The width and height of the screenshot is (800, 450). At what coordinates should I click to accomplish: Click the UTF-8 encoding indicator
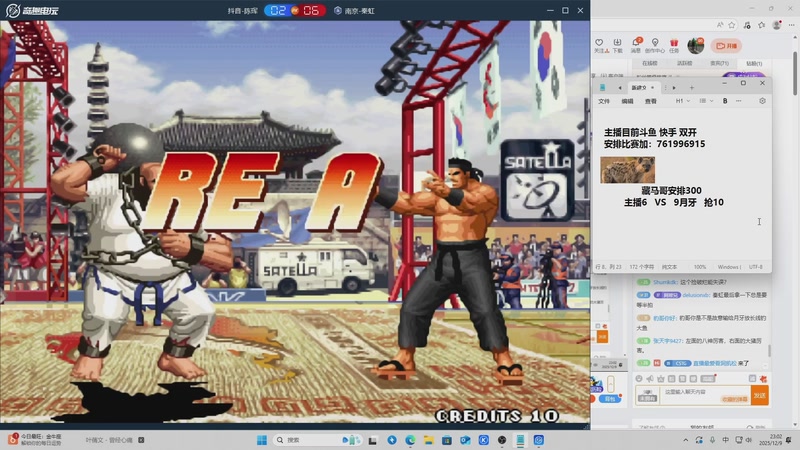point(756,267)
